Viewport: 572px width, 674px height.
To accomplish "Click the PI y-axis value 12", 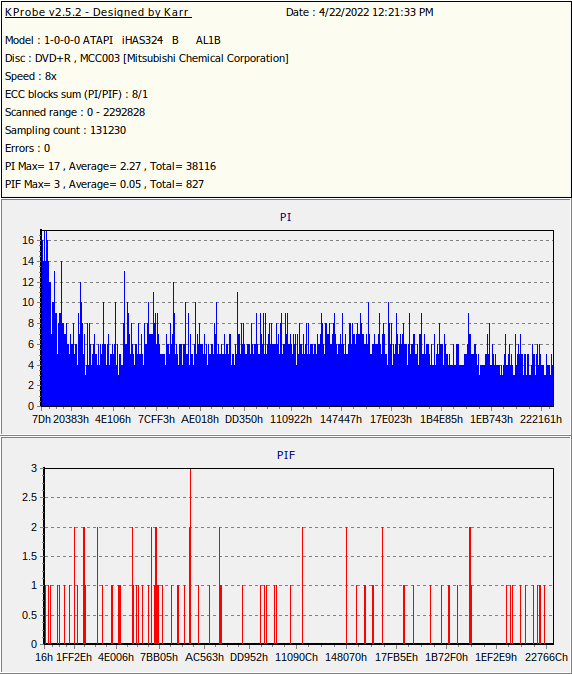I will pos(28,282).
